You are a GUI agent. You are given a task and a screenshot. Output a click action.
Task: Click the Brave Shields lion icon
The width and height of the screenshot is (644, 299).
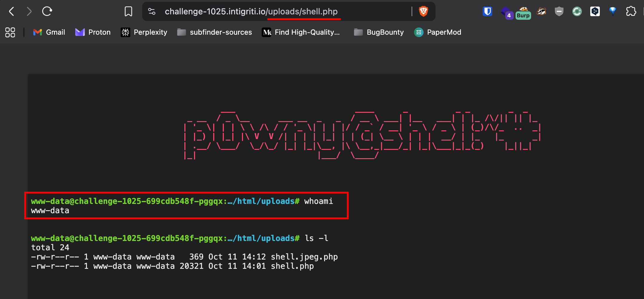tap(423, 12)
